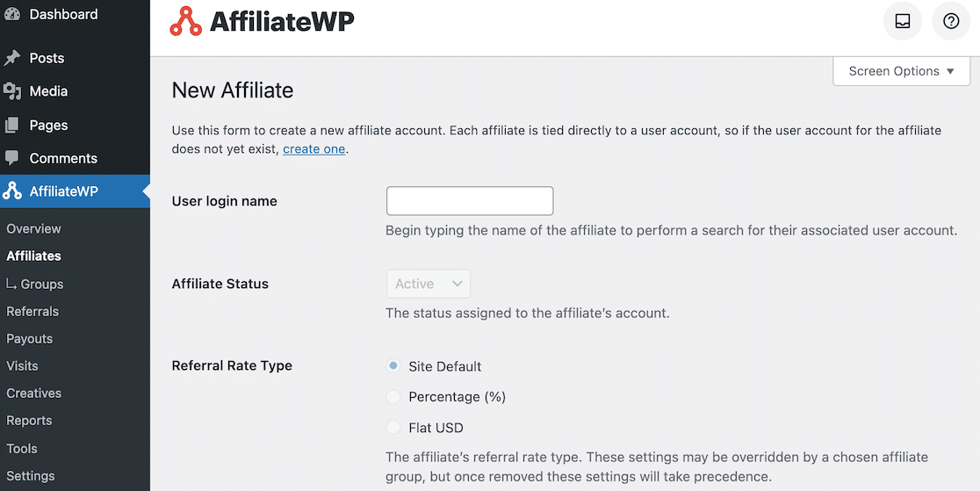The image size is (980, 491).
Task: Click the Posts pushpin icon
Action: pyautogui.click(x=12, y=58)
